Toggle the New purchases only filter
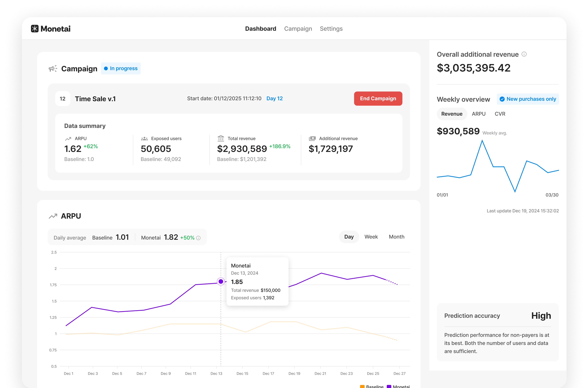Screen dimensions: 588x388 (x=528, y=99)
